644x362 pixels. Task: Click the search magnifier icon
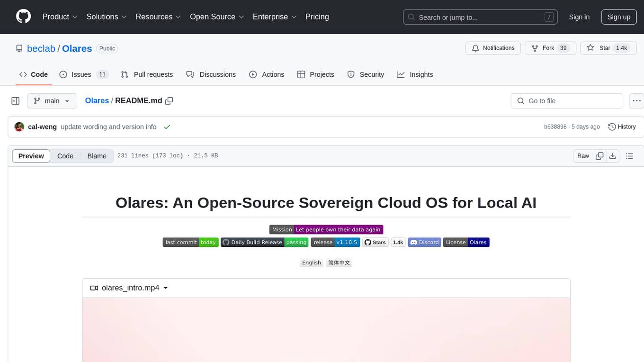coord(411,17)
